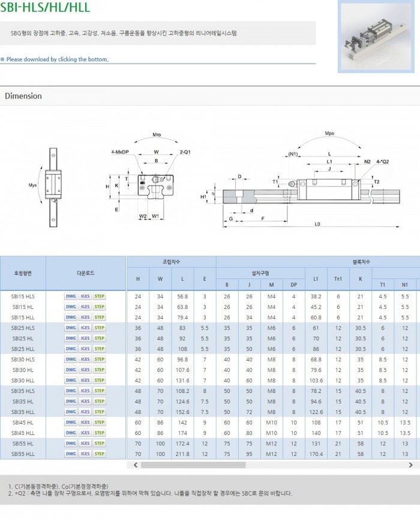Screen dimensions: 420x519
Task: Download STEP file for SBI15 HLS
Action: (99, 296)
